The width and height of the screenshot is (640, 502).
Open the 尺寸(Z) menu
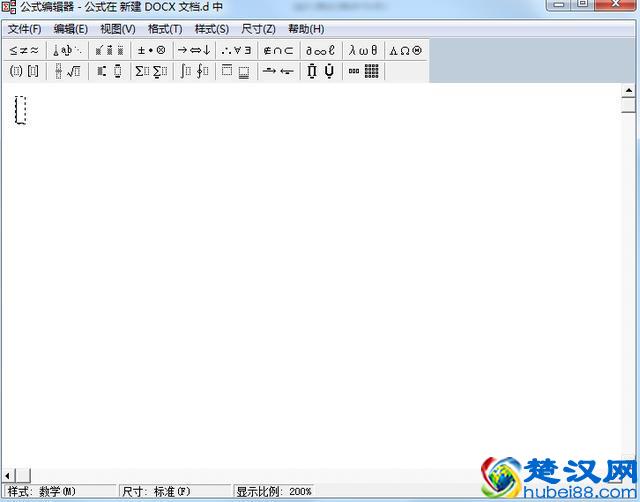point(258,29)
